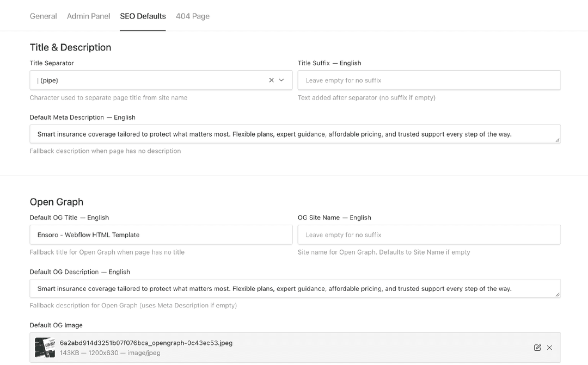Click the opengraph jpeg file name
Viewport: 588px width, 365px height.
(x=146, y=343)
